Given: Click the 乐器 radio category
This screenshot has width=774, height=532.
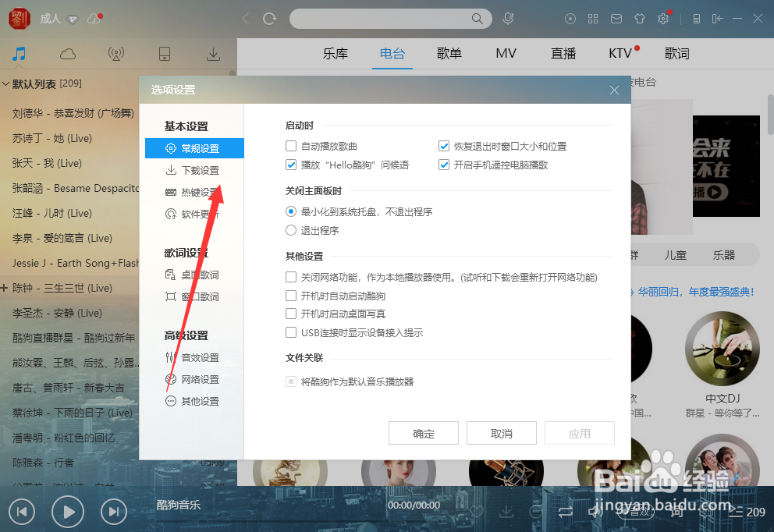Looking at the screenshot, I should [723, 255].
